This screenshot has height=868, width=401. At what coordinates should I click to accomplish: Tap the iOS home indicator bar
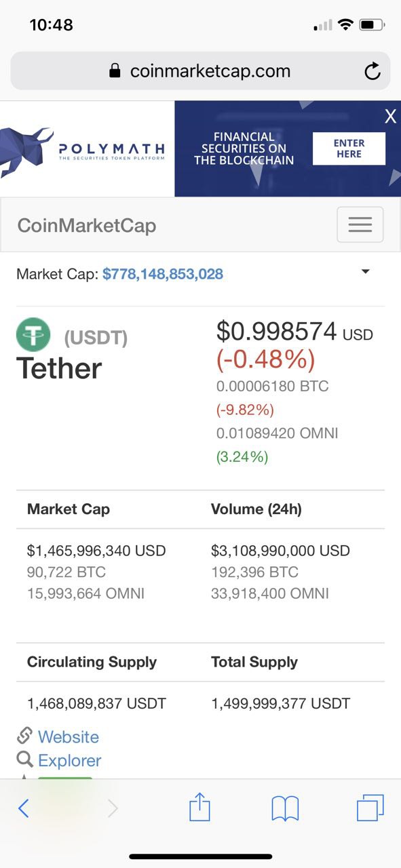[x=201, y=856]
